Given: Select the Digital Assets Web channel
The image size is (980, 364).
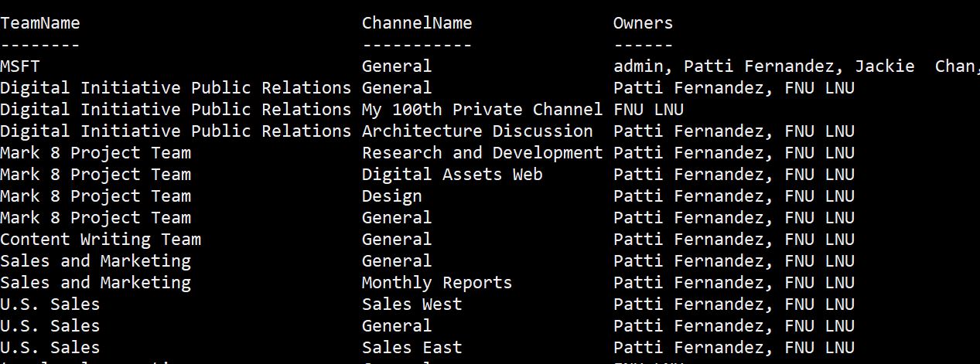Looking at the screenshot, I should point(452,175).
